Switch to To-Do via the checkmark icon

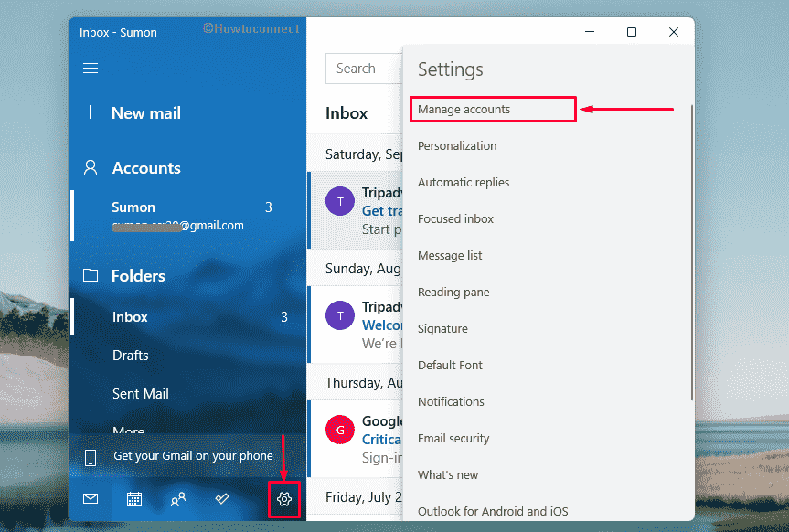[221, 499]
